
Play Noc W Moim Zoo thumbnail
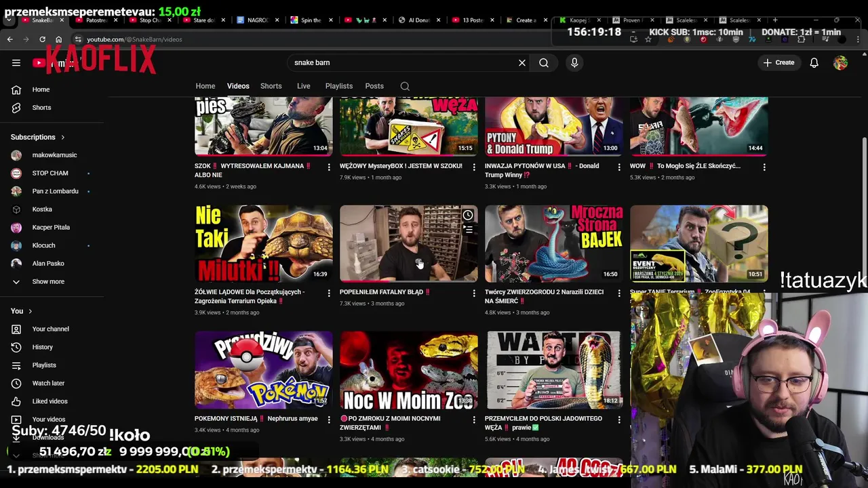point(408,370)
